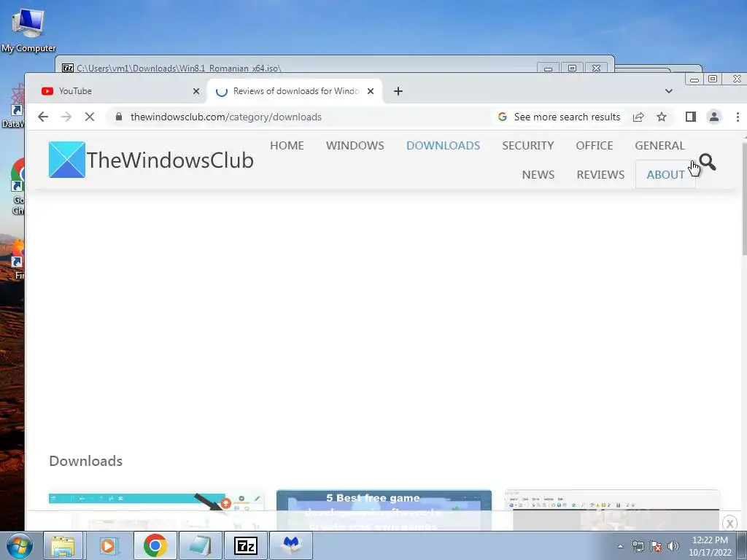Open WINDOWS in site navigation
This screenshot has height=560, width=747.
tap(355, 145)
